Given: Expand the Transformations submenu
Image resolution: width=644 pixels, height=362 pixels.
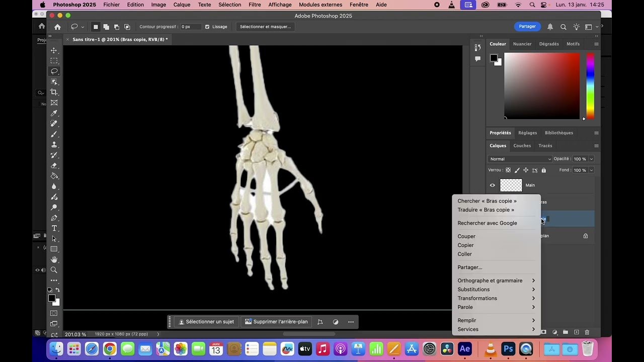Looking at the screenshot, I should (496, 298).
